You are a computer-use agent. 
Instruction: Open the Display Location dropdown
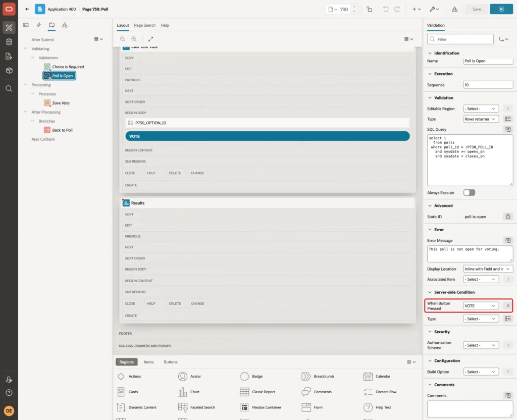(x=488, y=269)
